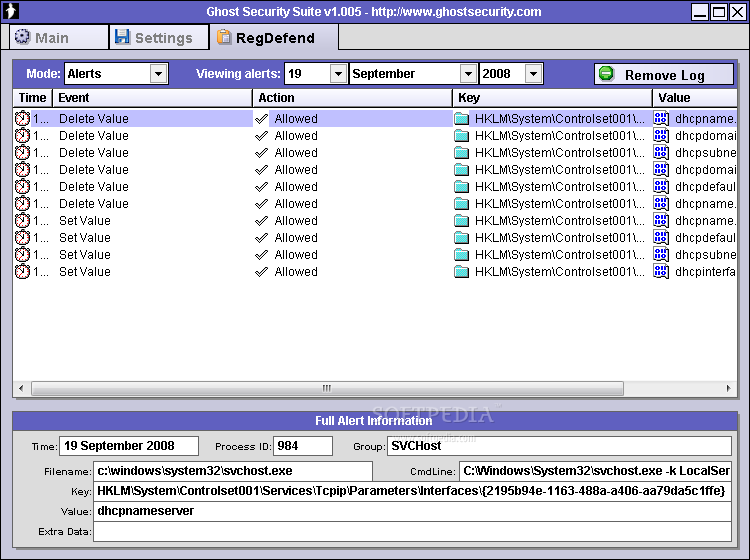Open the month dropdown showing September
This screenshot has height=560, width=750.
tap(413, 74)
